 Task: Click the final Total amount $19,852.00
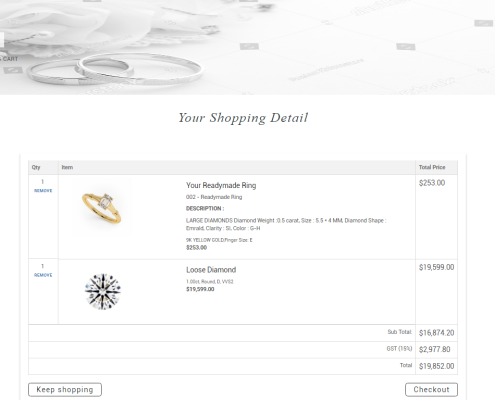pyautogui.click(x=436, y=366)
